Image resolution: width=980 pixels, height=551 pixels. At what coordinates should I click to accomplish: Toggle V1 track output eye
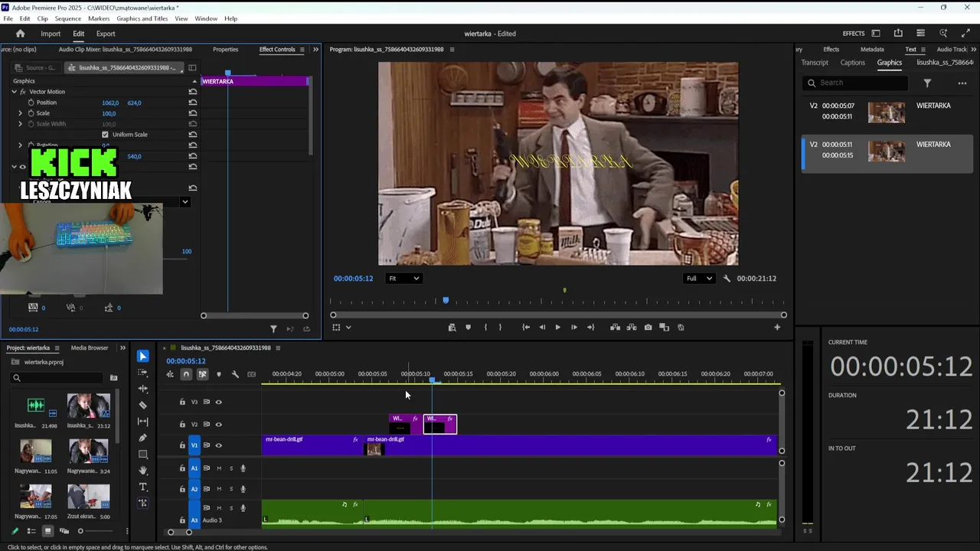(x=218, y=445)
